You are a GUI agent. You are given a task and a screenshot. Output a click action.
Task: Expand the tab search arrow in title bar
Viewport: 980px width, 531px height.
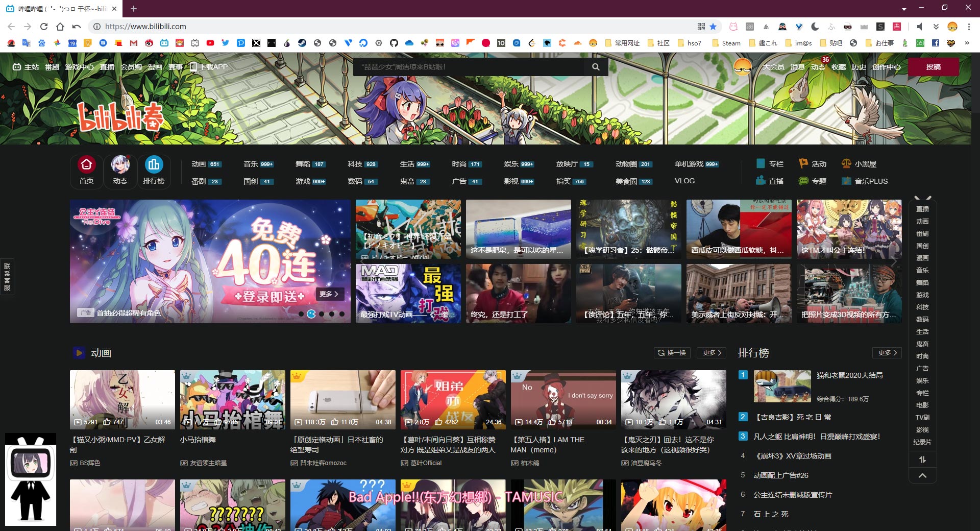click(904, 9)
